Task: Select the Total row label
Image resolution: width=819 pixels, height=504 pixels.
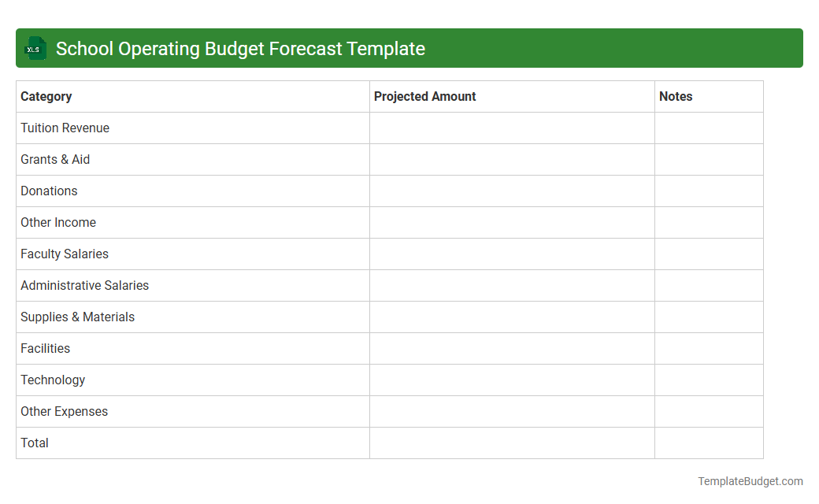Action: pyautogui.click(x=35, y=443)
